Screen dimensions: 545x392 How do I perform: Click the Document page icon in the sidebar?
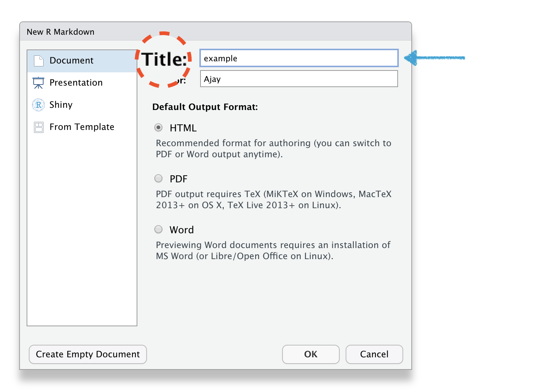(39, 61)
